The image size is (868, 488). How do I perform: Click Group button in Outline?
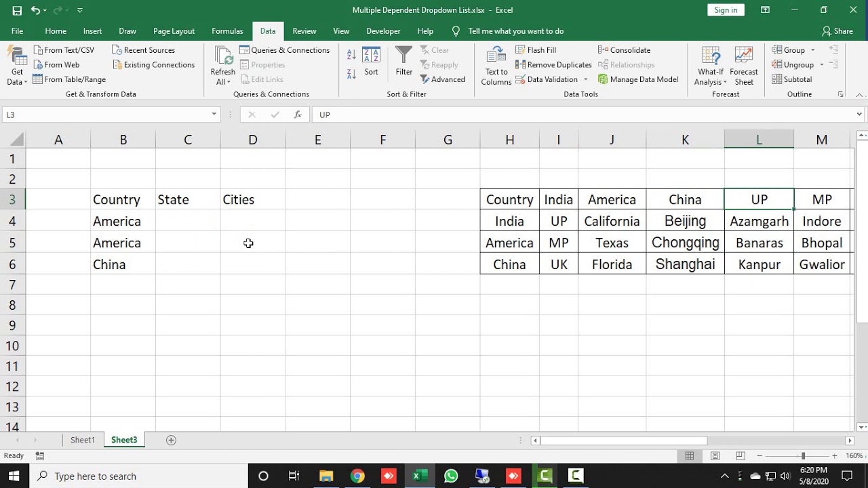(x=789, y=50)
